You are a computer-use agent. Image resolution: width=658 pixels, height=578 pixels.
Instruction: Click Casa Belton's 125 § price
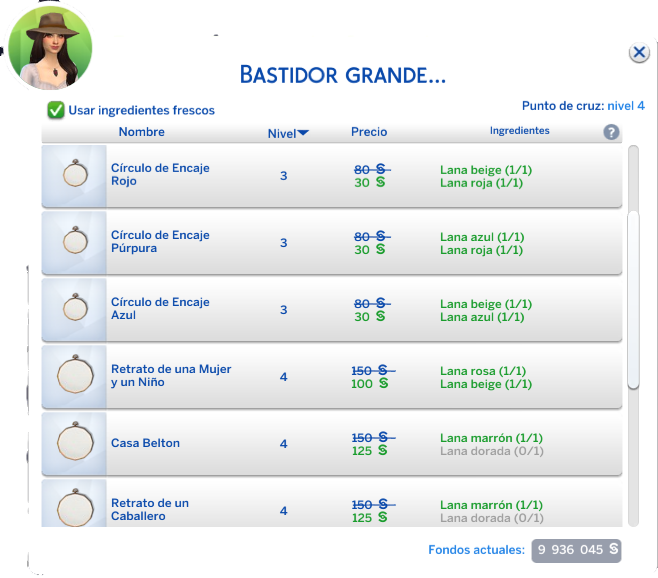point(369,451)
